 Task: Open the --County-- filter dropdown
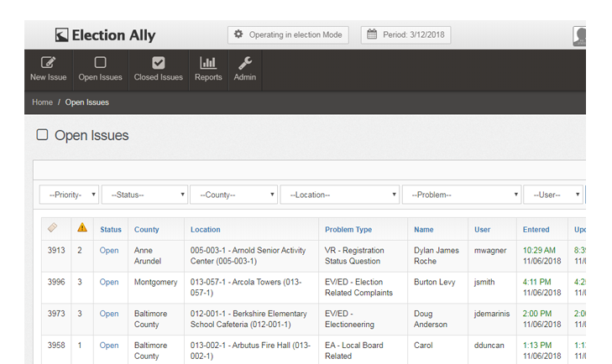(x=233, y=195)
